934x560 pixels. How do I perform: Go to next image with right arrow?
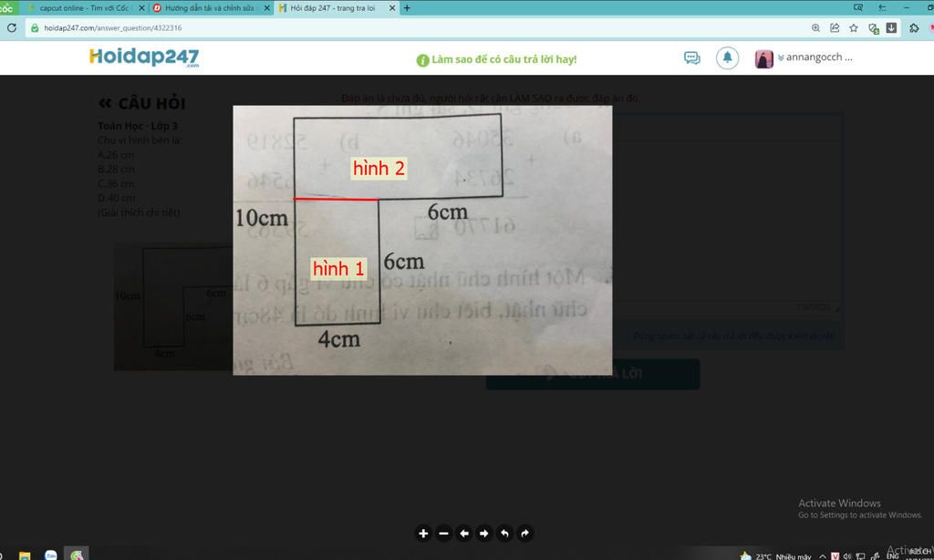(x=484, y=534)
